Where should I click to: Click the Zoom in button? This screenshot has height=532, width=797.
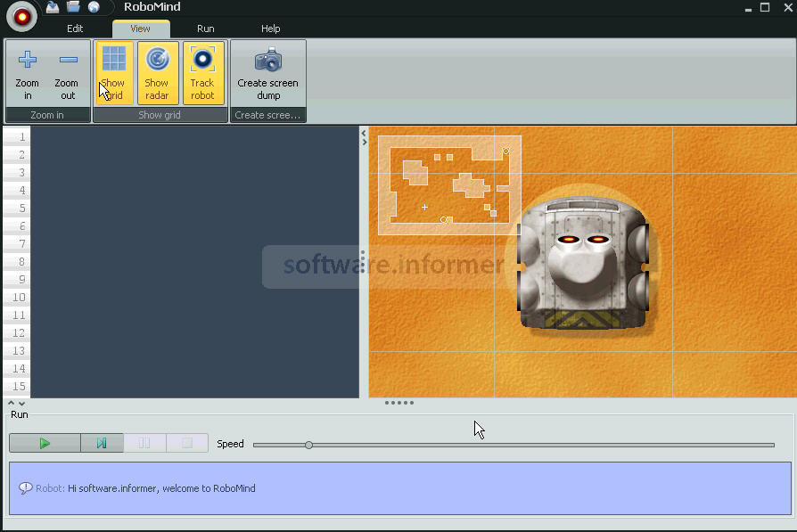point(27,74)
